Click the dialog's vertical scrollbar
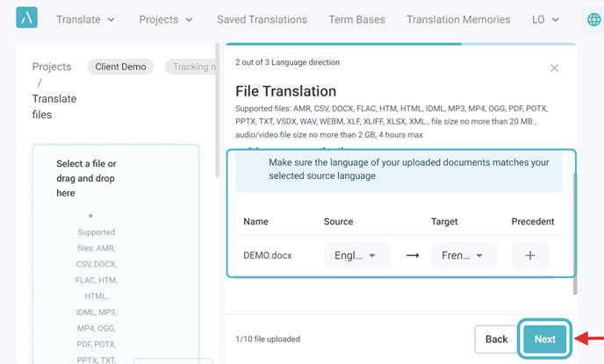The height and width of the screenshot is (364, 604). tap(575, 233)
